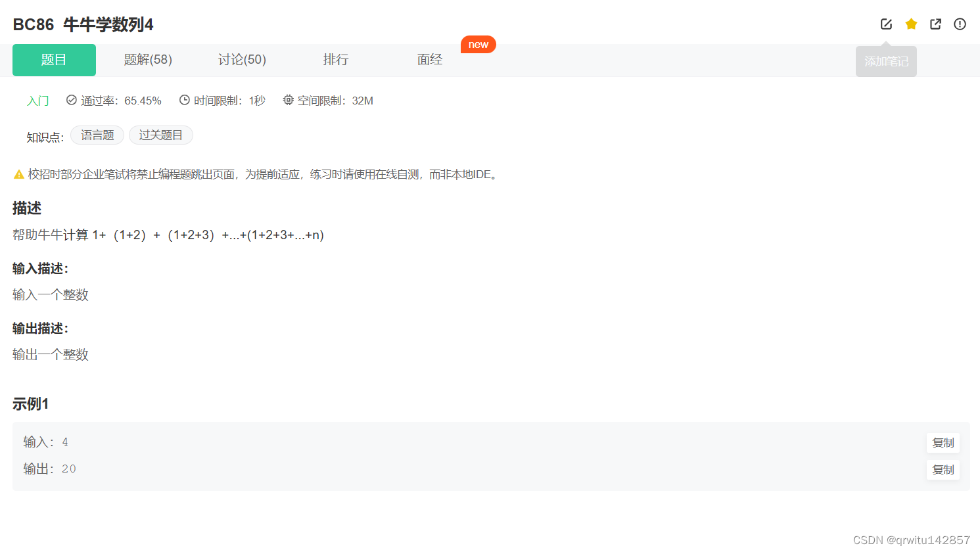The width and height of the screenshot is (980, 552).
Task: Click the 输出一个整数 text
Action: [x=51, y=355]
